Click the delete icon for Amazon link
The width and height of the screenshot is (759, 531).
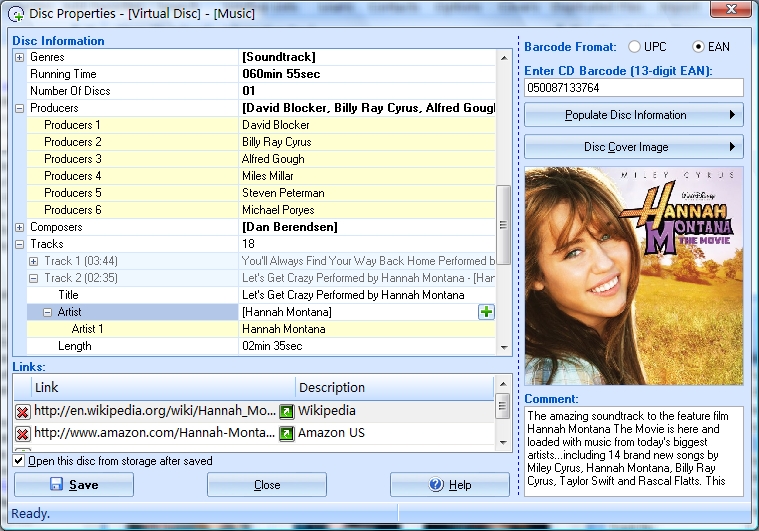point(22,433)
